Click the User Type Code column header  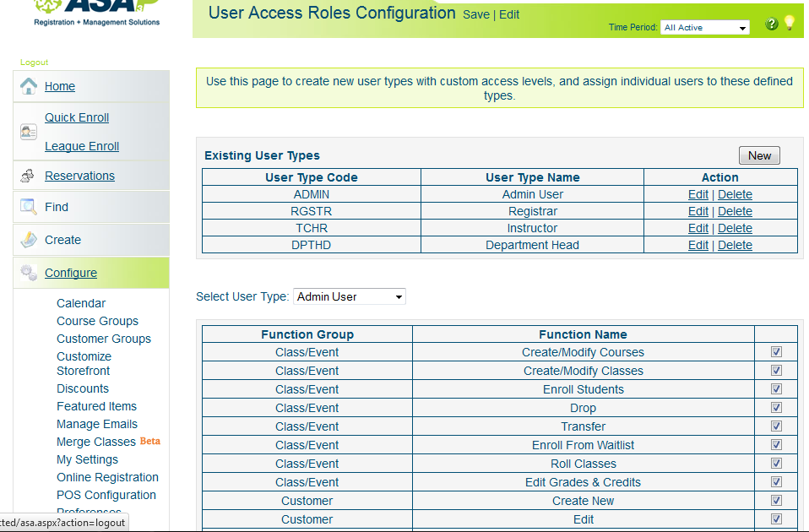pos(312,177)
